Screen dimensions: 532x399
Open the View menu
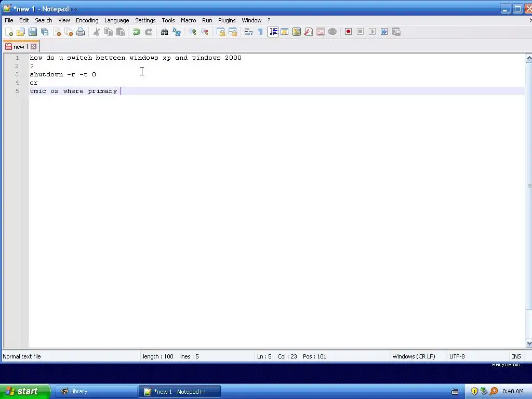64,20
